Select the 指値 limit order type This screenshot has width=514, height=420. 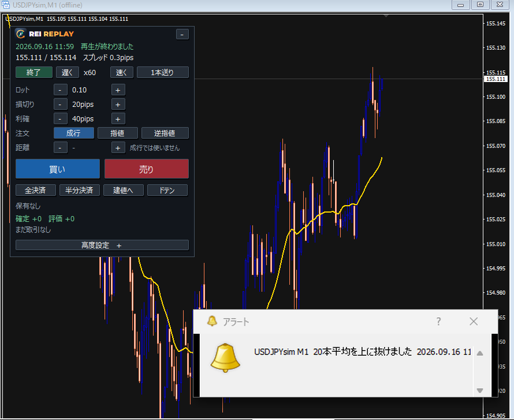click(x=118, y=133)
